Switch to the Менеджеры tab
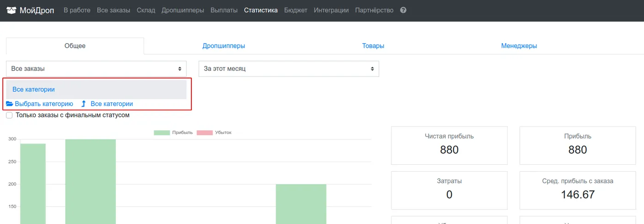 (519, 46)
